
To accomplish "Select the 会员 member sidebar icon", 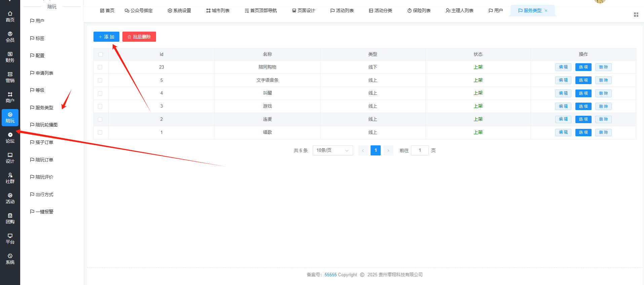I will tap(10, 37).
